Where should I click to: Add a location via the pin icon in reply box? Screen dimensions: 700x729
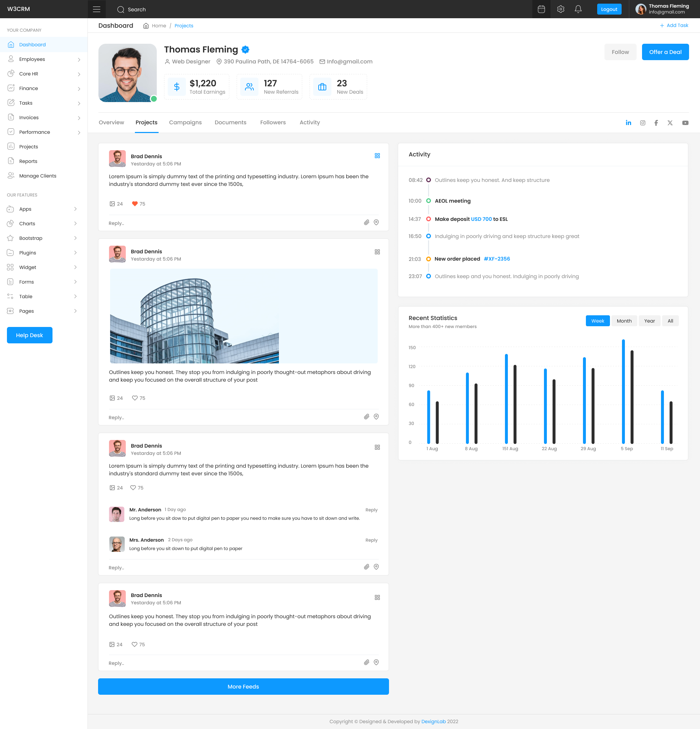click(376, 222)
